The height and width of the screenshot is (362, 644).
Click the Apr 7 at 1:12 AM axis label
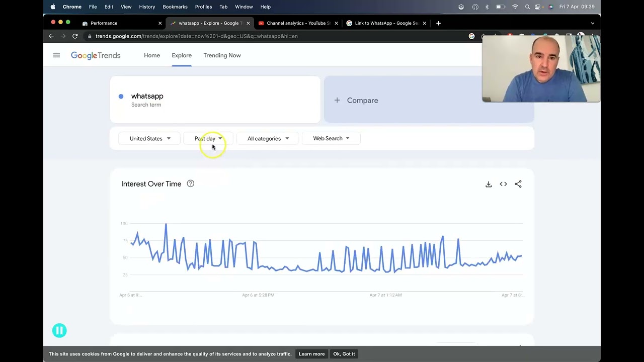[385, 295]
